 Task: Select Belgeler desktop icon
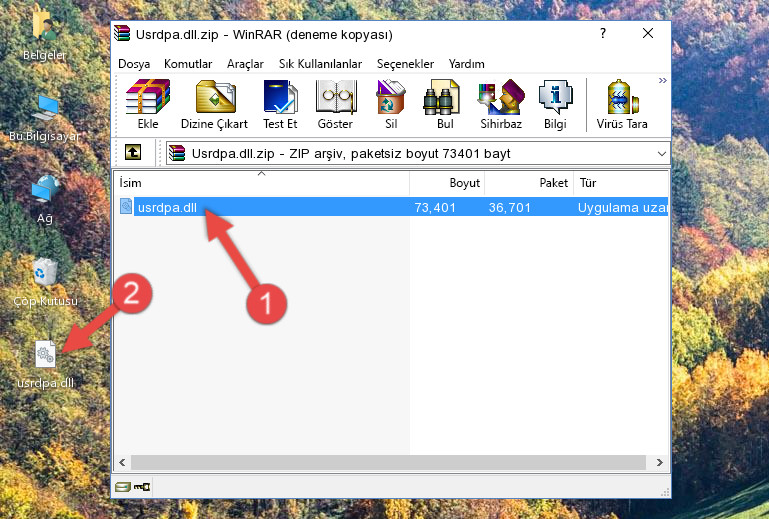point(44,34)
